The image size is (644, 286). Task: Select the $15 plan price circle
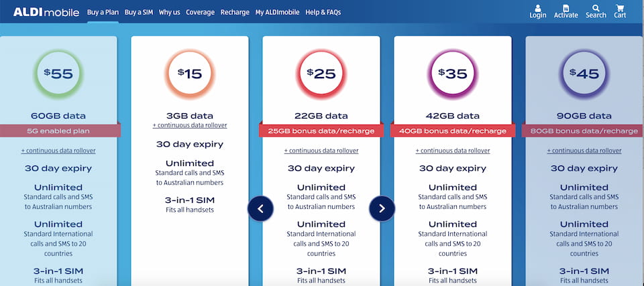coord(190,74)
